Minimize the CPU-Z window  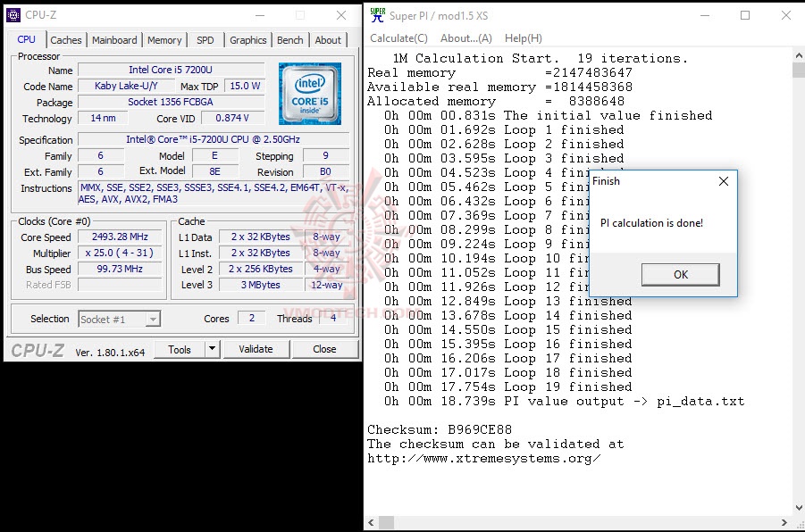[x=260, y=15]
